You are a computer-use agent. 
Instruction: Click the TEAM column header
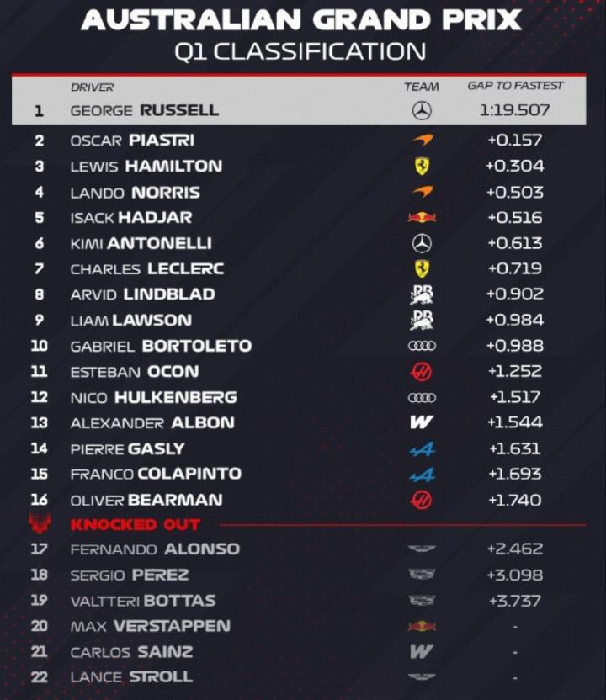pos(422,87)
